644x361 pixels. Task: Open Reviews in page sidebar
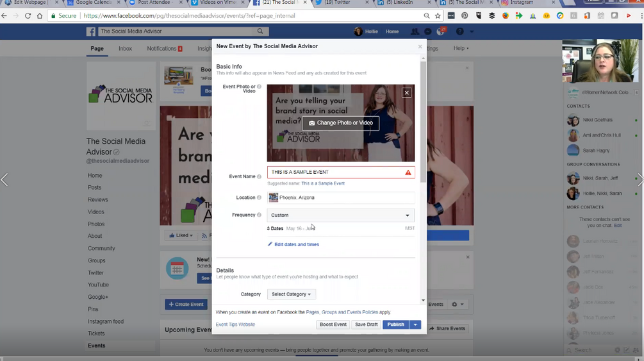[98, 199]
